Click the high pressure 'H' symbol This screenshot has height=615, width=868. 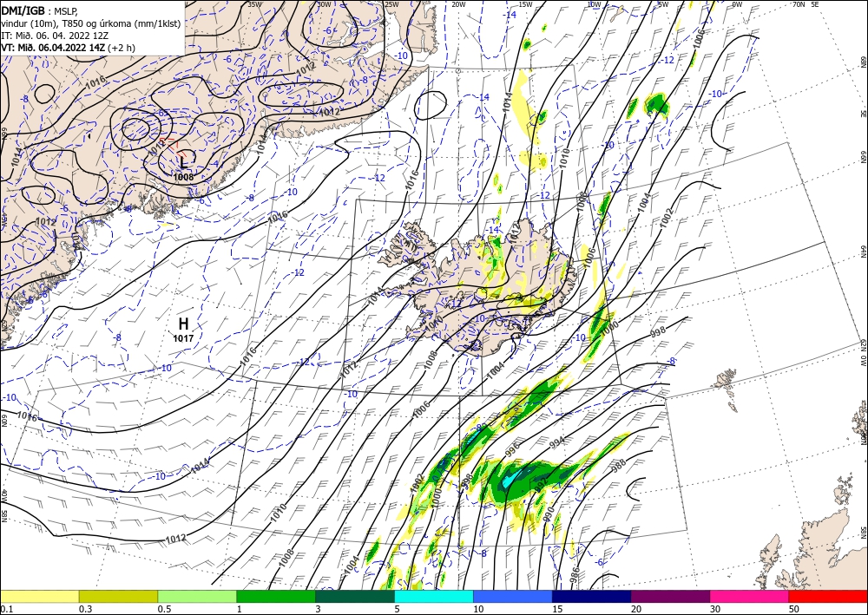(184, 324)
